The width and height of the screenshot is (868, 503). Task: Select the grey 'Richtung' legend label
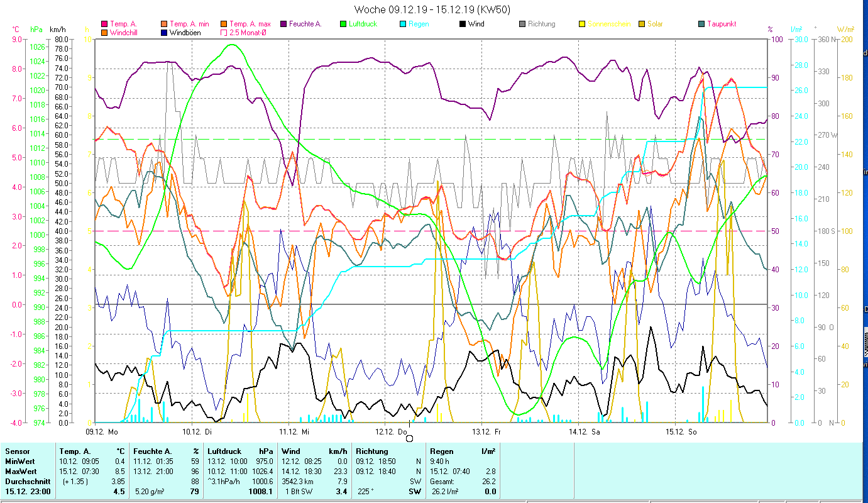click(x=542, y=24)
